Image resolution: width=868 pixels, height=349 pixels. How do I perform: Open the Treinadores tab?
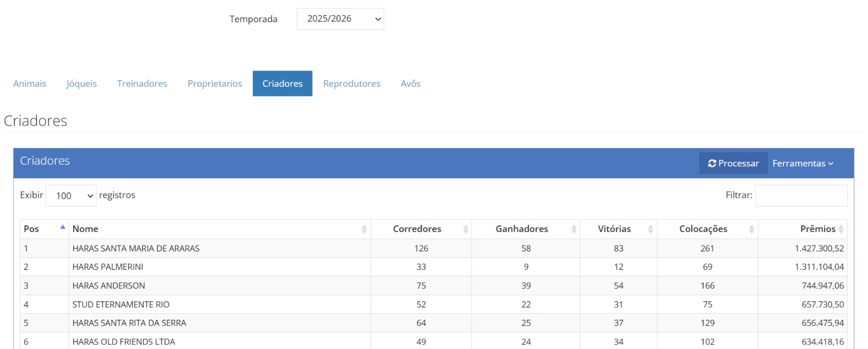point(142,83)
